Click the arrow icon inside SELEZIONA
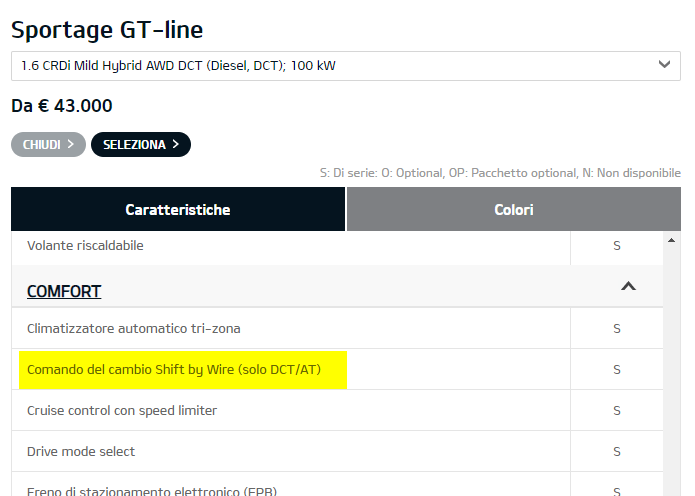Screen dimensions: 695x496 click(x=176, y=144)
